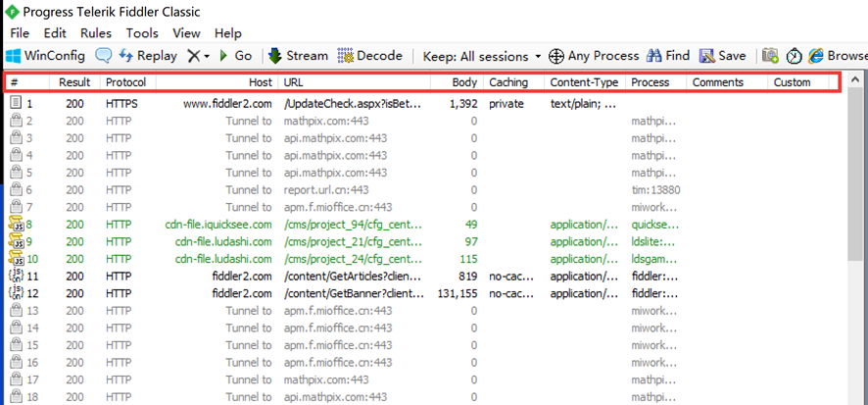
Task: Open WinConfig from the toolbar
Action: coord(45,56)
